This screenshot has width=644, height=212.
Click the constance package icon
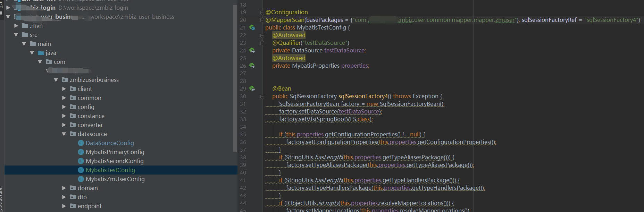coord(73,116)
